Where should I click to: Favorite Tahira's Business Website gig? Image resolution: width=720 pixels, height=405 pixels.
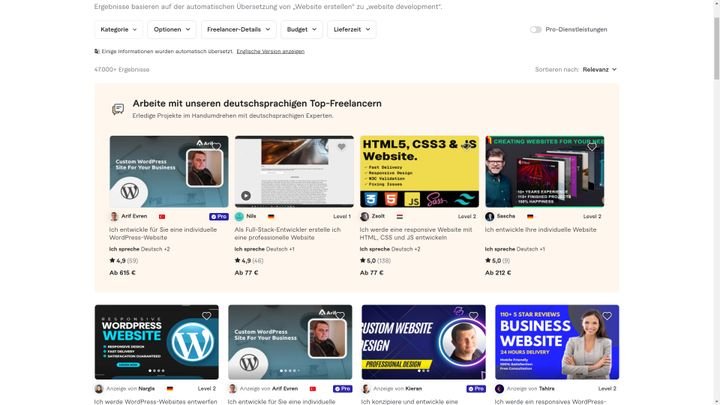pos(607,316)
